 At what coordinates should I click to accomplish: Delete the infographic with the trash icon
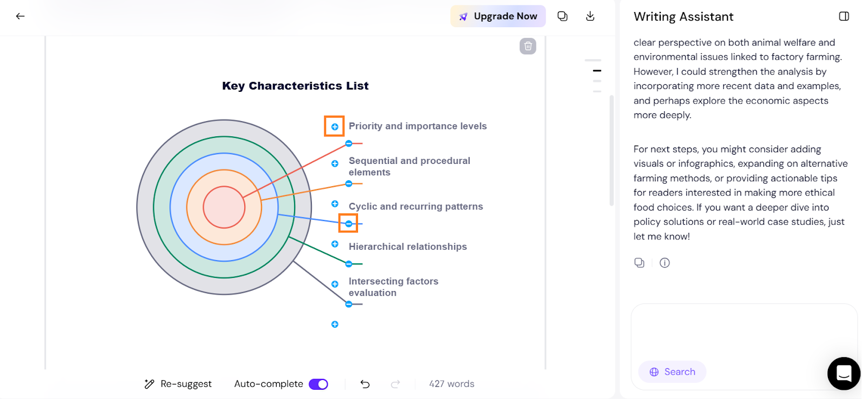click(x=528, y=46)
